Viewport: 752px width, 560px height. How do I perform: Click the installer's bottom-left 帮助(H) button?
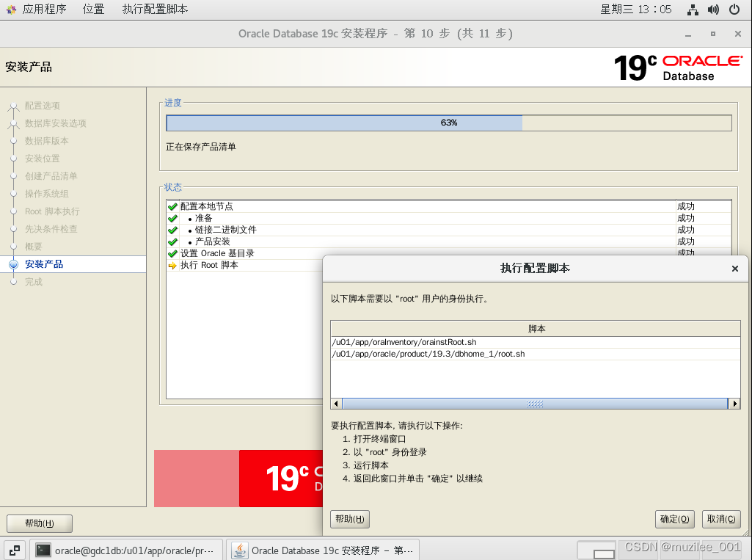coord(39,523)
